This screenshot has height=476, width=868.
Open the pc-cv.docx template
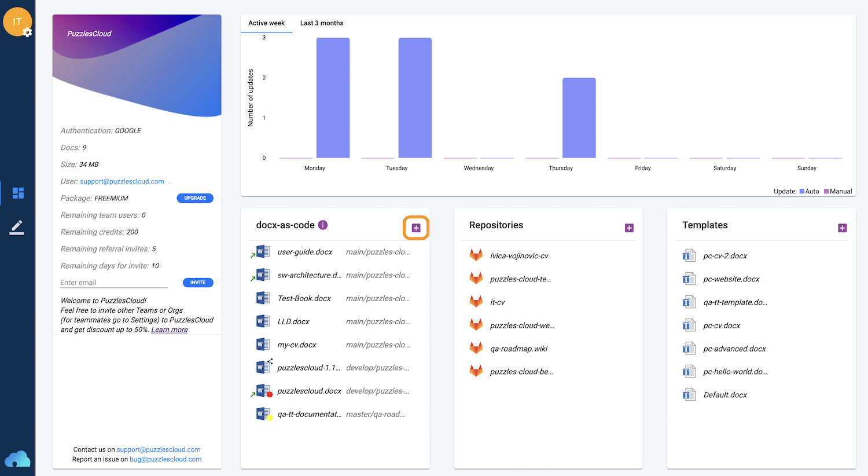(x=722, y=325)
